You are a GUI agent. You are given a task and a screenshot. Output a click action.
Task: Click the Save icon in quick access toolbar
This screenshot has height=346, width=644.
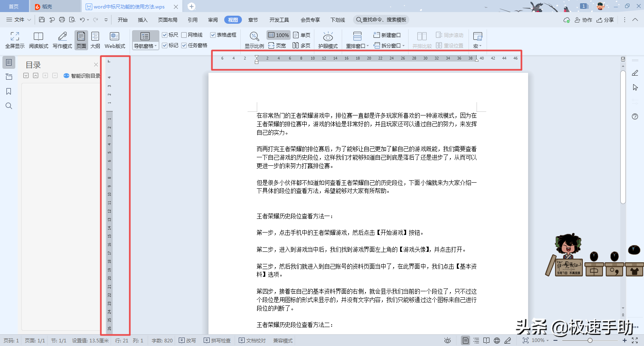(x=42, y=19)
